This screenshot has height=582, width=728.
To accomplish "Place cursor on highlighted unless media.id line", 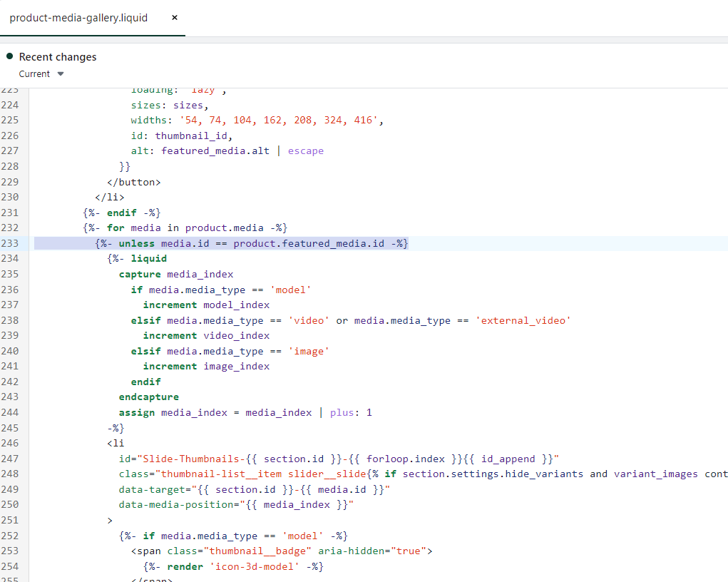I will coord(251,243).
